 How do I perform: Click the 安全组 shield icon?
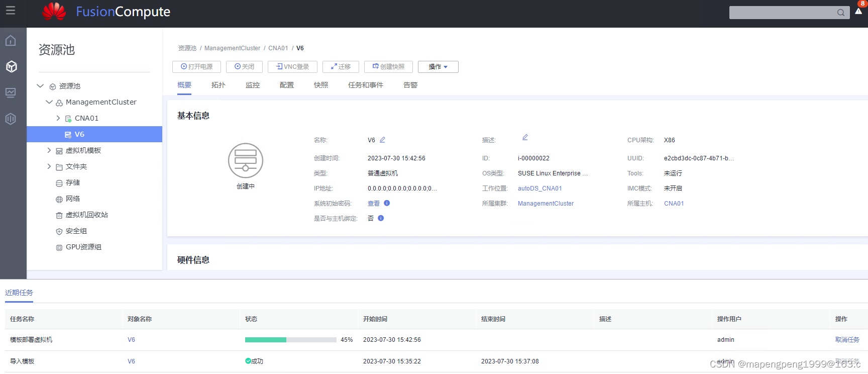pyautogui.click(x=59, y=232)
